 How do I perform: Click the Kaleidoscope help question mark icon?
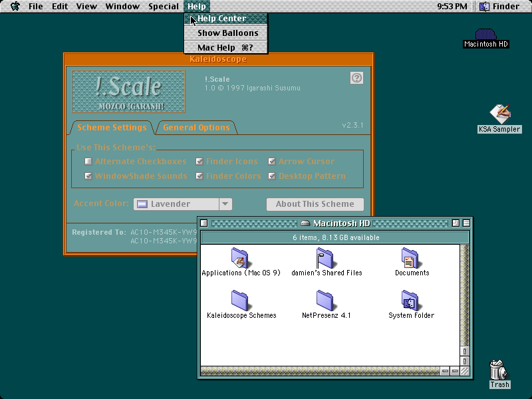coord(356,78)
